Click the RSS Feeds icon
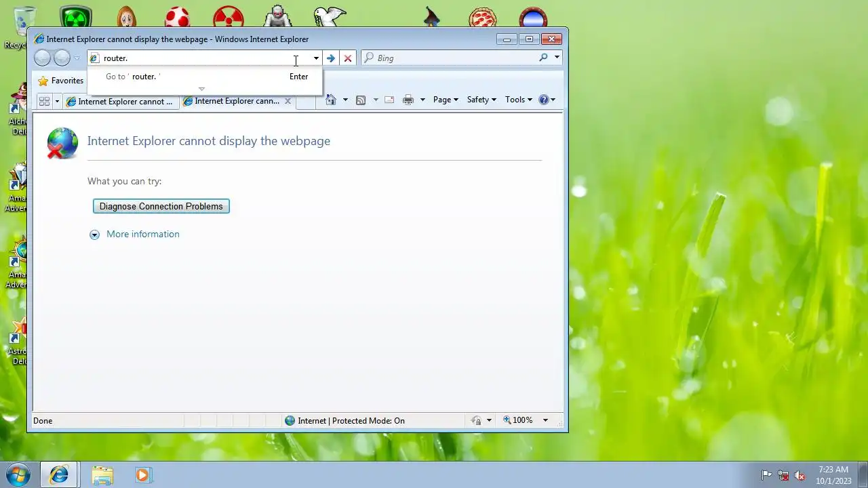This screenshot has height=488, width=868. coord(361,100)
